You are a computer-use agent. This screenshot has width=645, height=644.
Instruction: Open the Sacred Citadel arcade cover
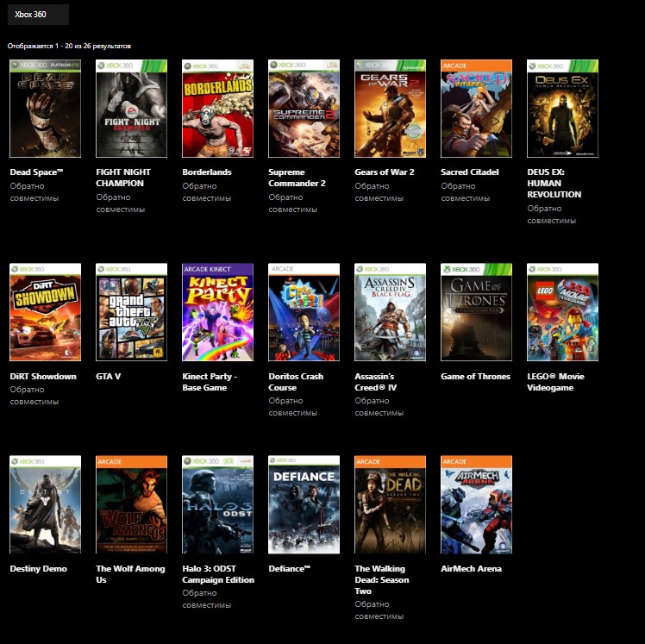(x=476, y=109)
